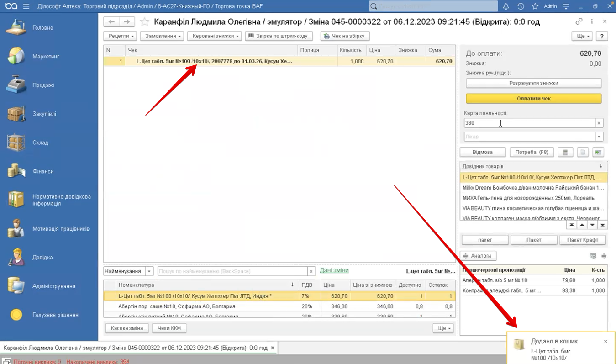Open the help question mark button
This screenshot has width=616, height=364.
click(x=601, y=36)
